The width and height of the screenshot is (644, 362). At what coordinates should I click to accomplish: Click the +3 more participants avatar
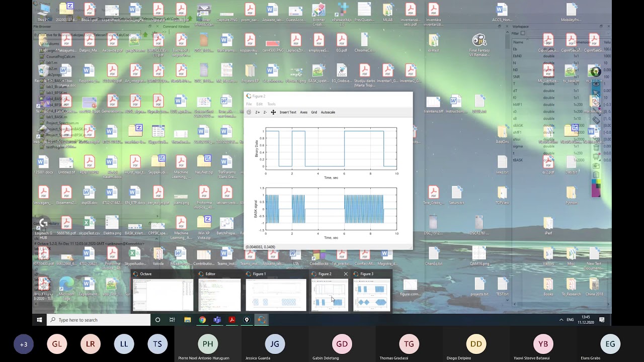[x=24, y=344]
